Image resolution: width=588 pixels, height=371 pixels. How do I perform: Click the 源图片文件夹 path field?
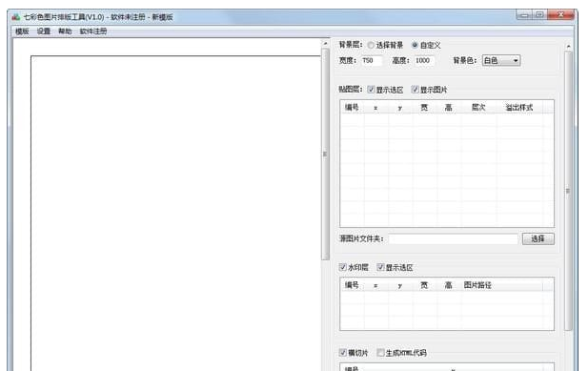coord(453,239)
